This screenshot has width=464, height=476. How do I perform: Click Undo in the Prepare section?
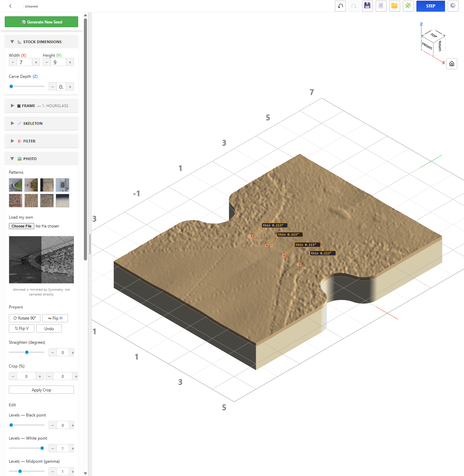pos(49,328)
